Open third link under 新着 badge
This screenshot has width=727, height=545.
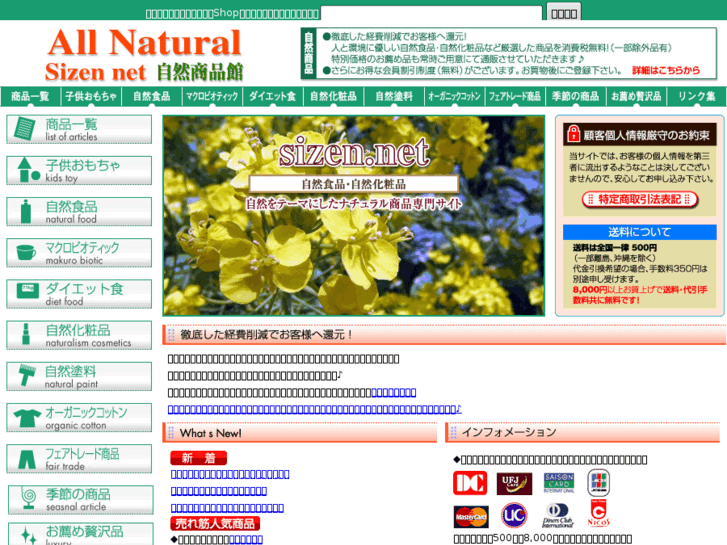coord(227,508)
